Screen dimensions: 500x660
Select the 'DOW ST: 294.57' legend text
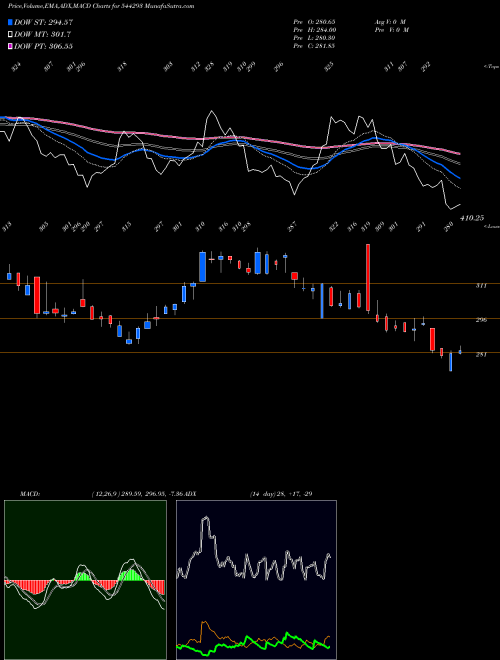[x=43, y=22]
